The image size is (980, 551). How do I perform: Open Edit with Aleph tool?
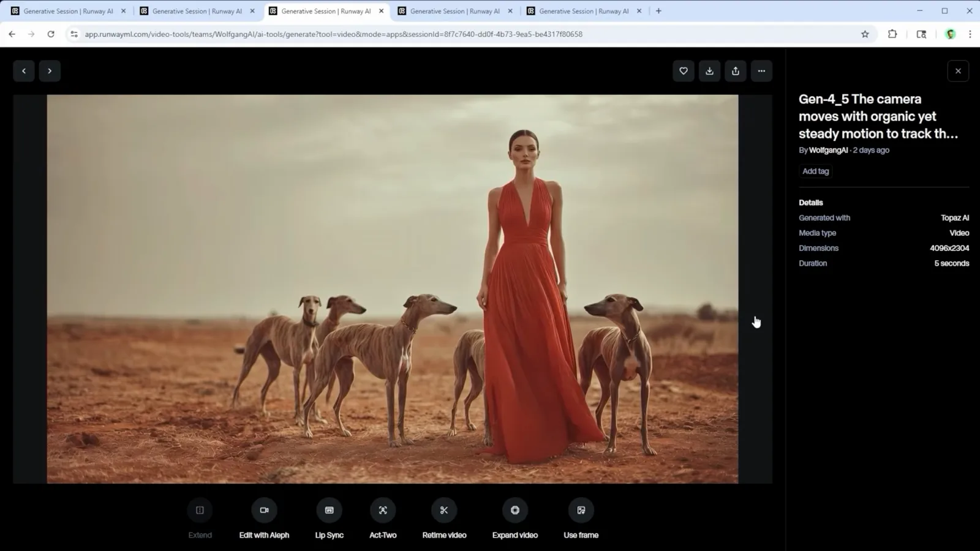point(264,510)
